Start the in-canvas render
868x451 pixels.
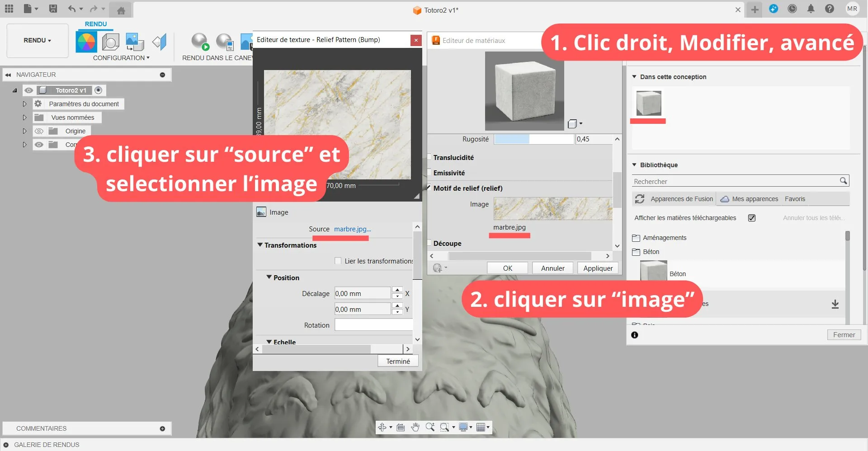(x=200, y=42)
